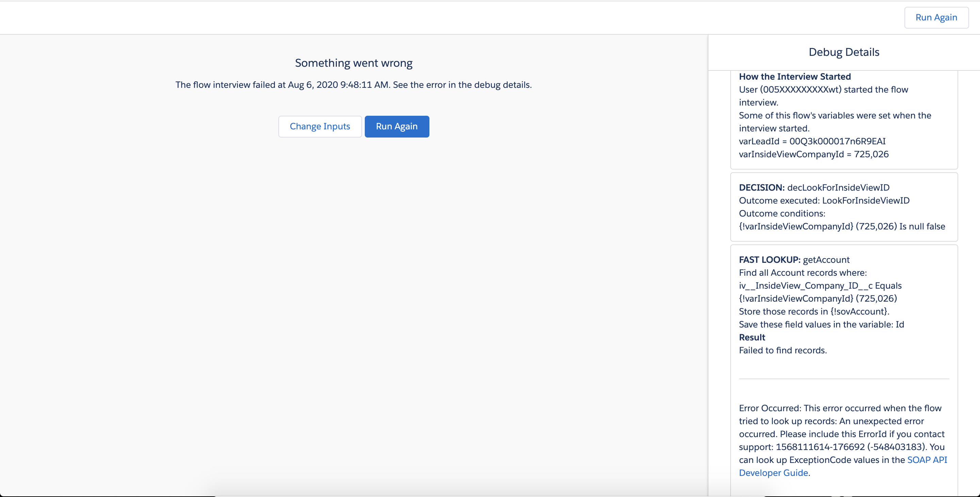980x497 pixels.
Task: Click the Find all Account records line
Action: [802, 273]
